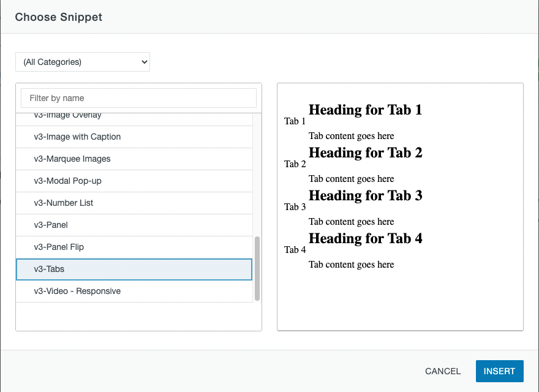Click the dropdown chevron arrow in category selector

tap(145, 62)
